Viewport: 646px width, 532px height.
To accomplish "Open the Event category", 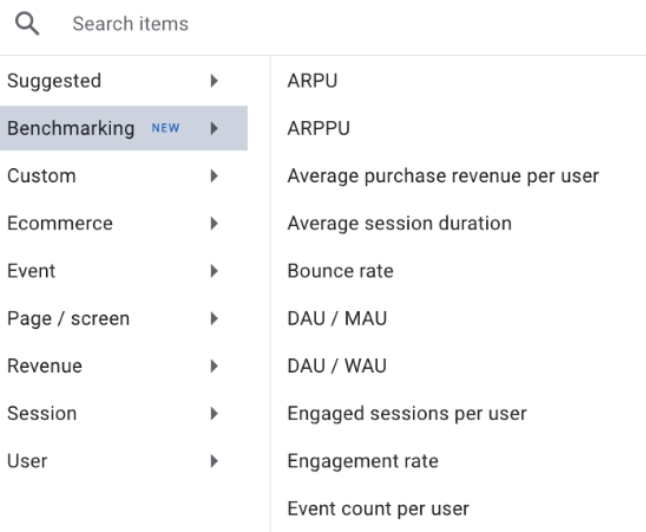I will pos(124,271).
